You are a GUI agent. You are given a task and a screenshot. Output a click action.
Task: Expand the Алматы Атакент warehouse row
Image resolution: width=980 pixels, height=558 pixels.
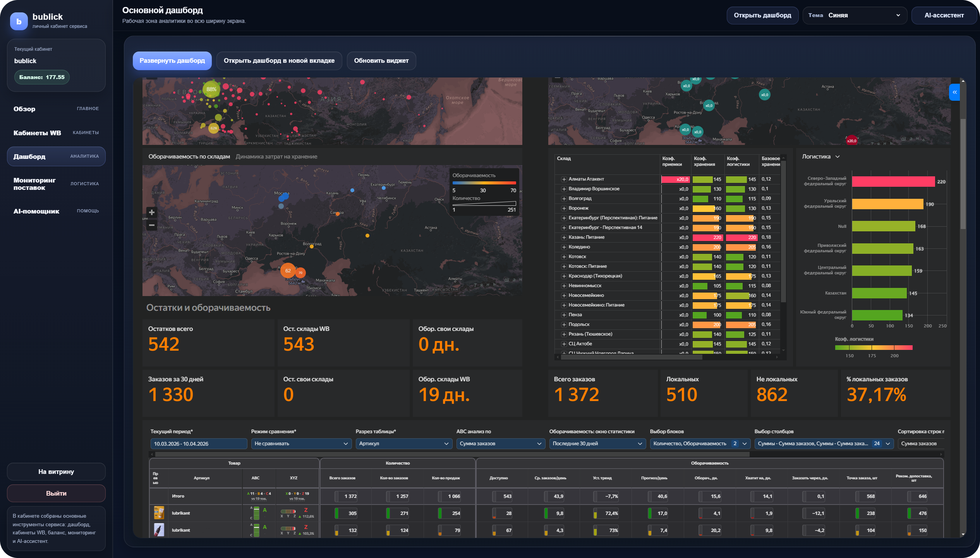point(564,179)
